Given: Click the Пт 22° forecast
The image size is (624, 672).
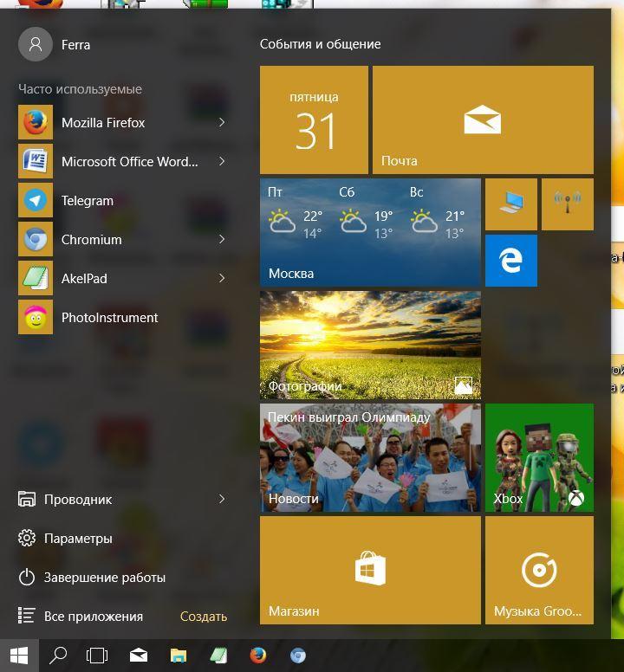Looking at the screenshot, I should (x=295, y=213).
